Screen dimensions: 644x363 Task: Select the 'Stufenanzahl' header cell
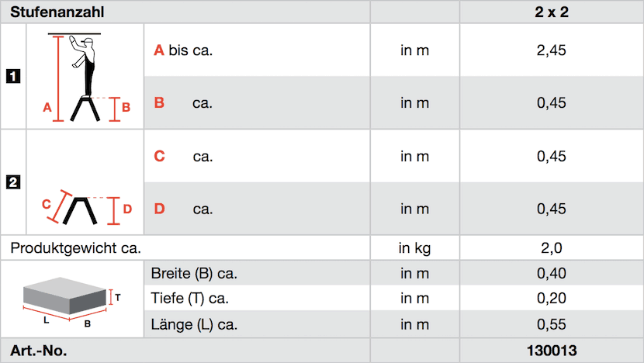click(57, 12)
